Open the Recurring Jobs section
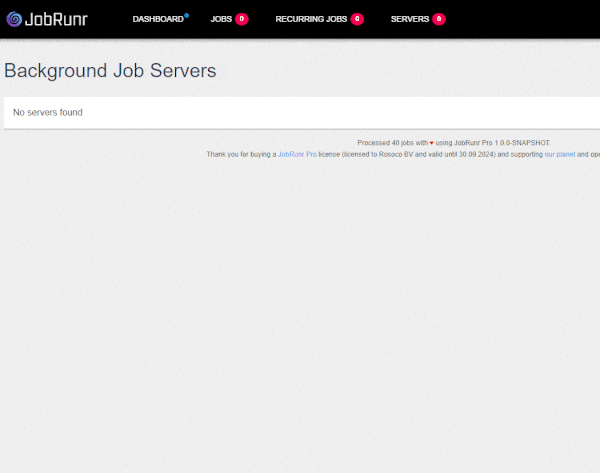 (311, 19)
